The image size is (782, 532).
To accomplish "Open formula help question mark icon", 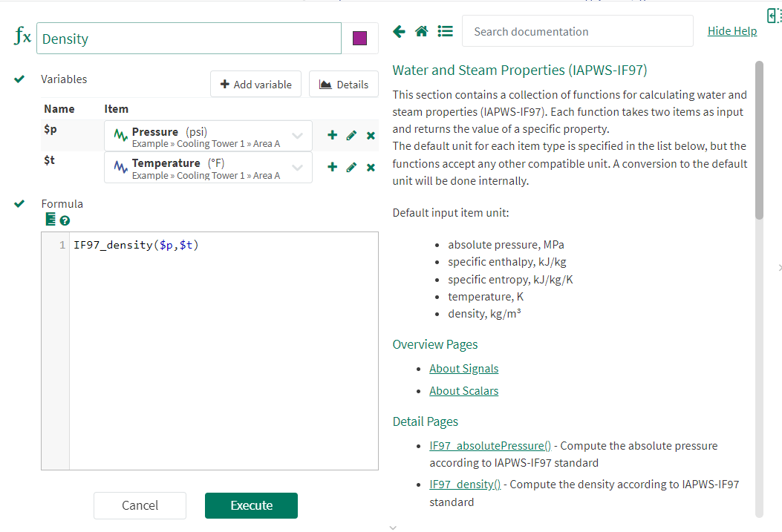I will point(65,220).
